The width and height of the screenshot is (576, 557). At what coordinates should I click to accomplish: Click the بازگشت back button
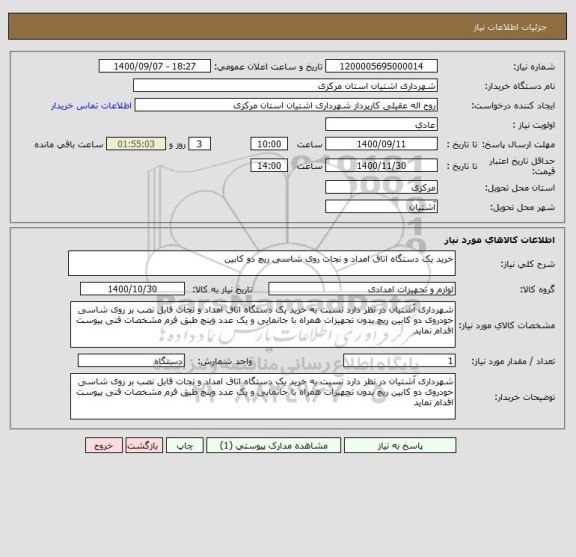click(x=144, y=445)
